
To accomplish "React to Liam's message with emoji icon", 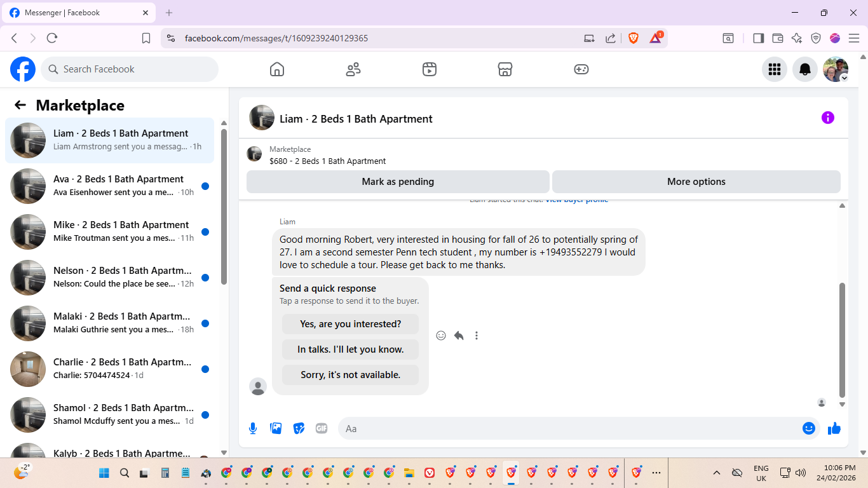I will 441,335.
